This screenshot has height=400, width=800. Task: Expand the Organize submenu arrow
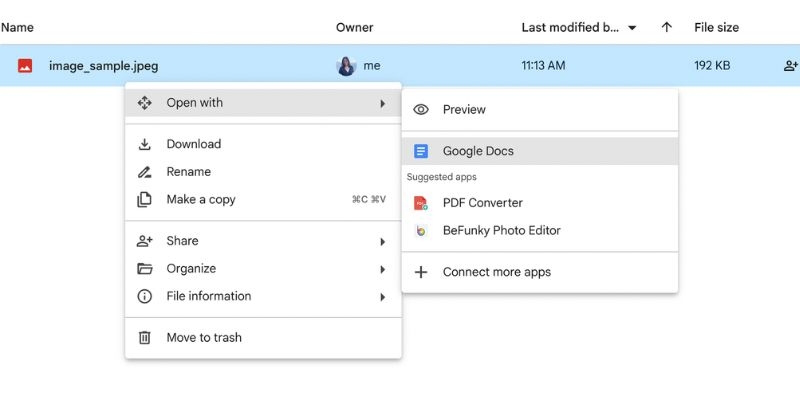coord(383,269)
